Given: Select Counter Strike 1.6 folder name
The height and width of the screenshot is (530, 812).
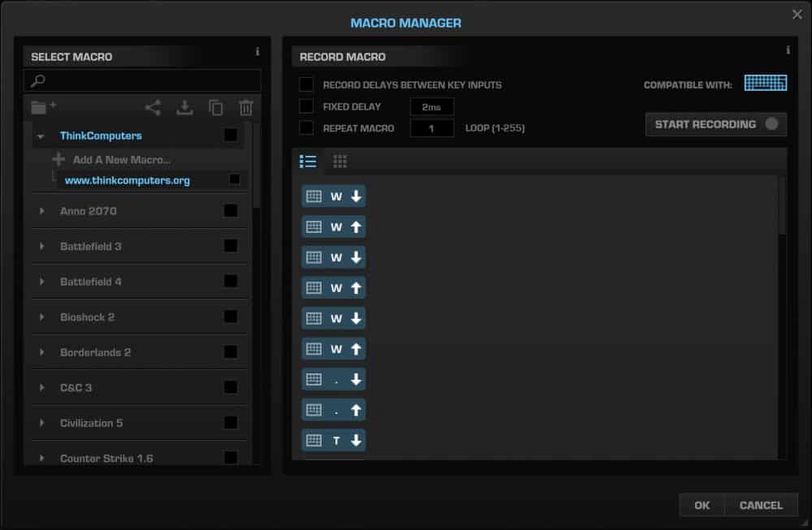Looking at the screenshot, I should coord(106,458).
